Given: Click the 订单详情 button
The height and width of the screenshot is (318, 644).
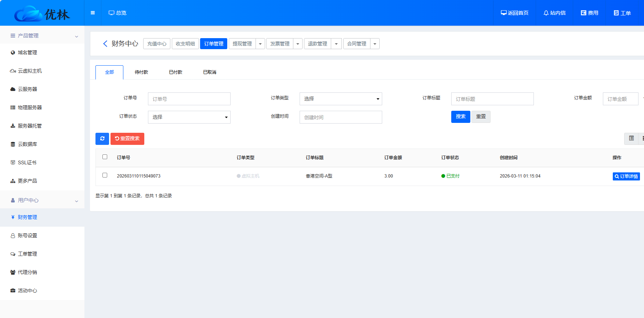Looking at the screenshot, I should (x=626, y=176).
